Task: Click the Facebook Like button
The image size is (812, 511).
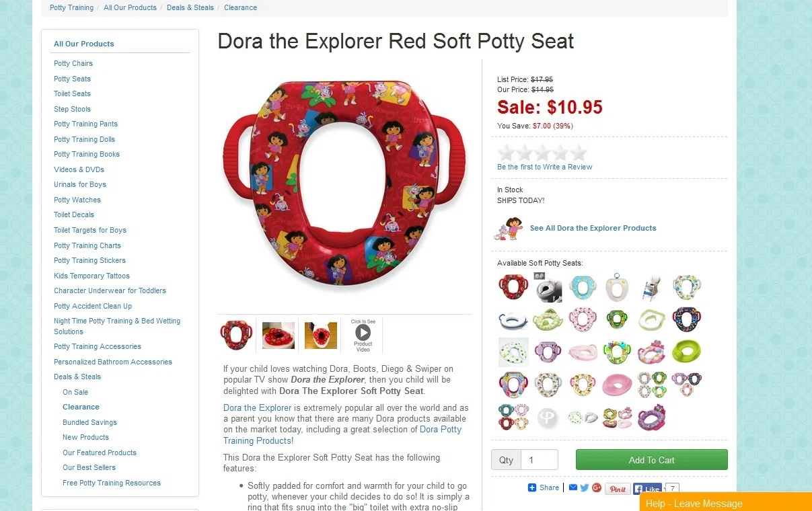Action: pos(648,489)
